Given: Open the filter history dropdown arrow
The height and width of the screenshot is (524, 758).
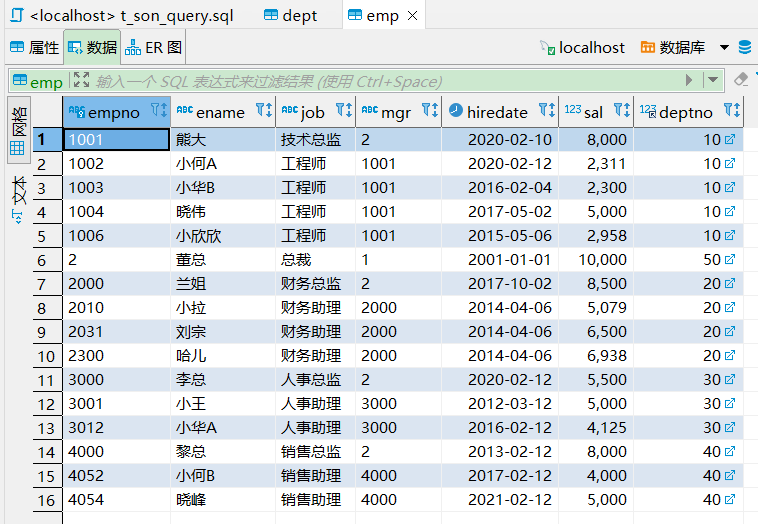Looking at the screenshot, I should tap(713, 80).
